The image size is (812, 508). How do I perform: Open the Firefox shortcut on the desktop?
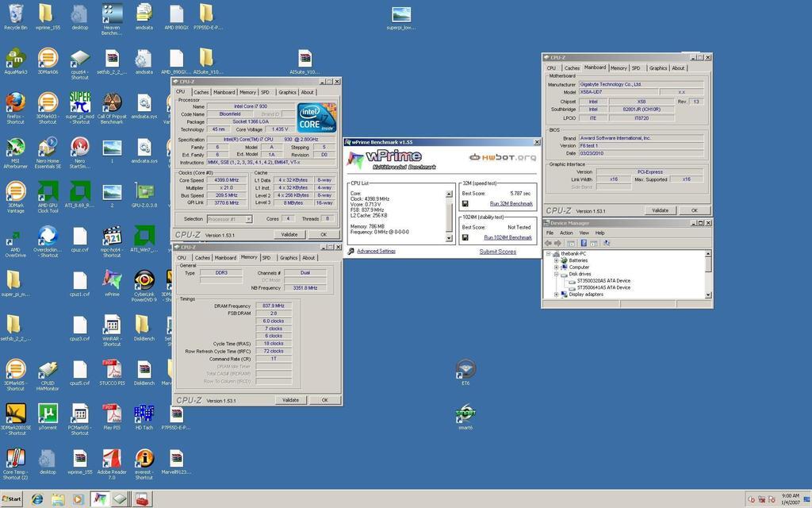16,108
